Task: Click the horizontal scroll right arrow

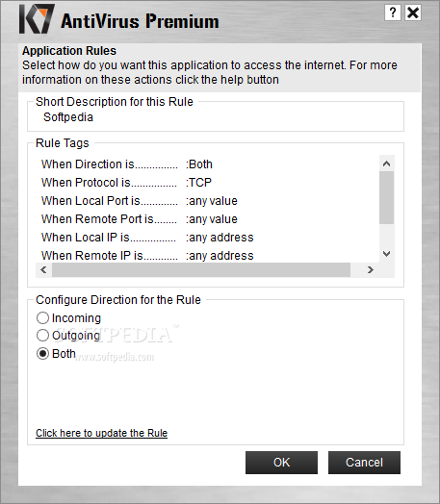Action: pyautogui.click(x=371, y=269)
